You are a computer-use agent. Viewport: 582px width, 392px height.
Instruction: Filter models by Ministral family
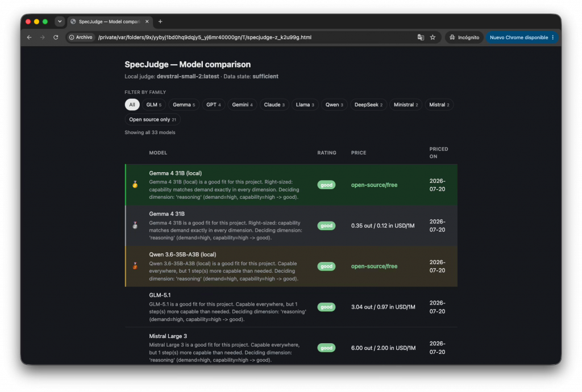click(x=406, y=105)
